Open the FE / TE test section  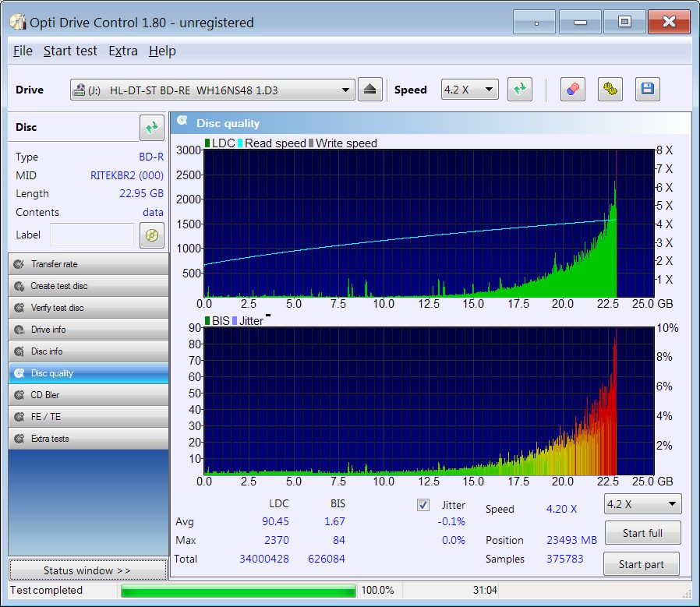tap(88, 417)
